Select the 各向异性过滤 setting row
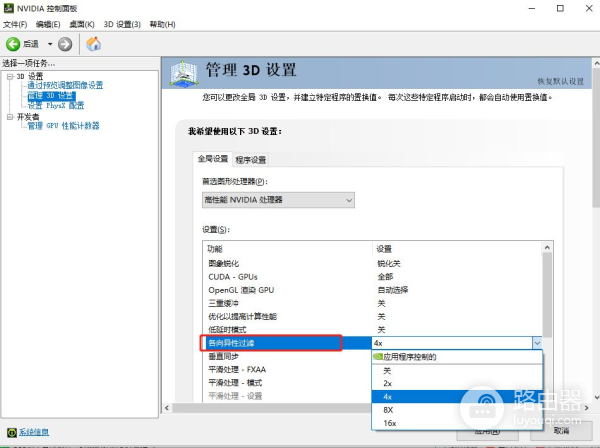 [x=372, y=343]
